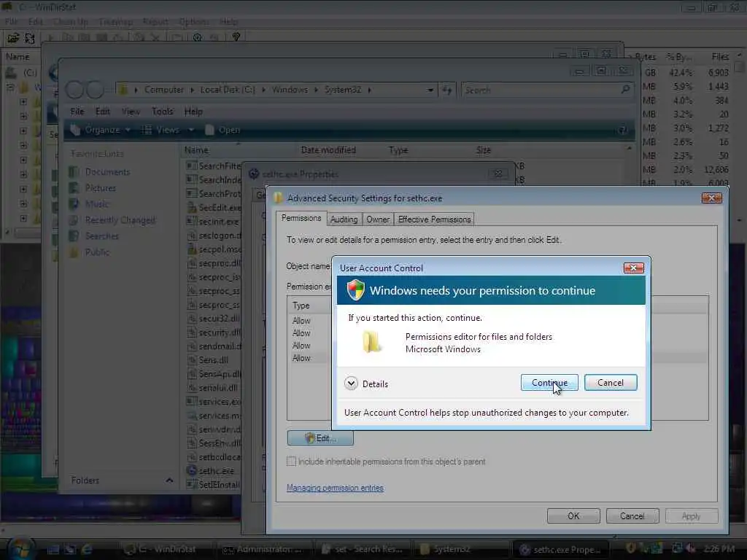The height and width of the screenshot is (560, 747).
Task: Open Documents in Favorite Links
Action: pos(107,172)
